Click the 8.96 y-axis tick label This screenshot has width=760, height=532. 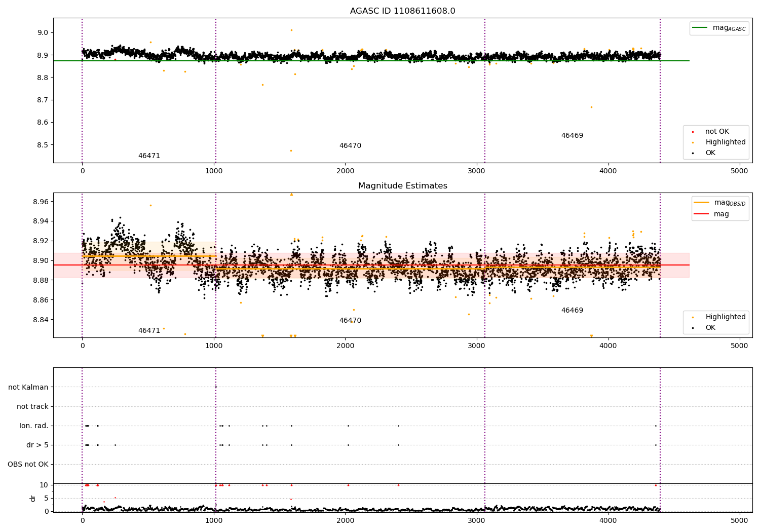(x=41, y=202)
